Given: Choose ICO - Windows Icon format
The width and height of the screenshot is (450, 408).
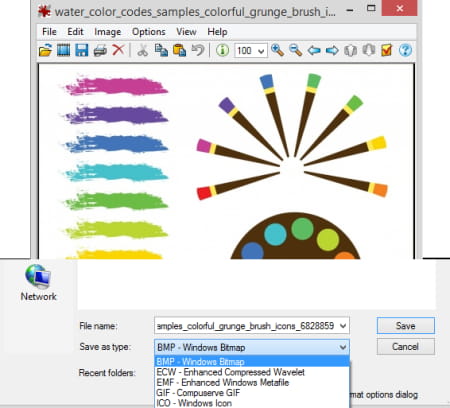Looking at the screenshot, I should point(252,403).
